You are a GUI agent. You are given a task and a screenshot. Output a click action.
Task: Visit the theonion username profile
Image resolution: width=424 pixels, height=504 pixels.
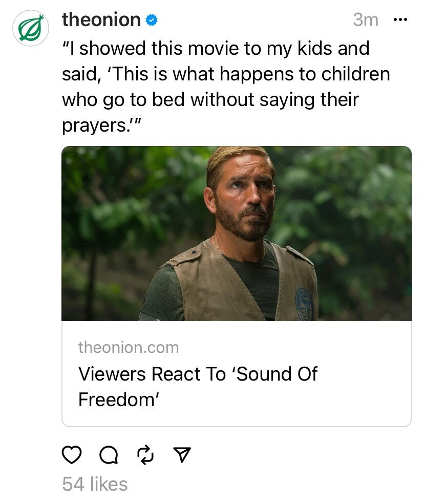101,20
